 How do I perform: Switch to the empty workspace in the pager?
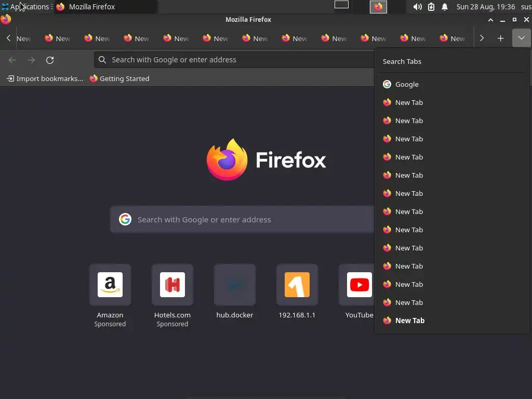coord(341,5)
